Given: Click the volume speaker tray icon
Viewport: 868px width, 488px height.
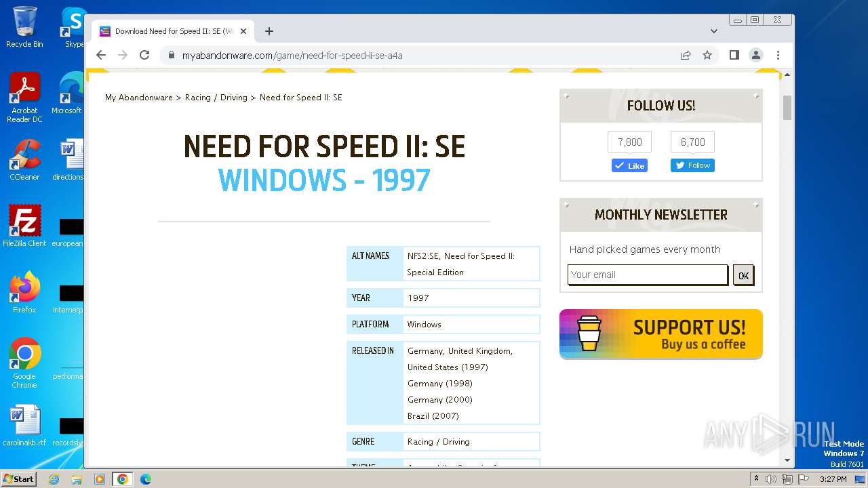Looking at the screenshot, I should point(771,479).
